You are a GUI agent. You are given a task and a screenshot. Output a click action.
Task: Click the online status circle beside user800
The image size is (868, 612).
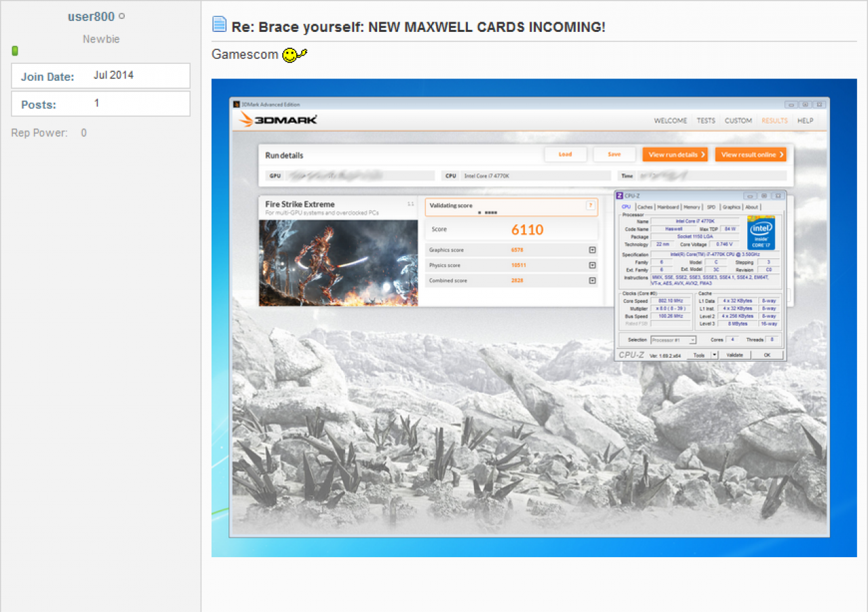tap(121, 16)
